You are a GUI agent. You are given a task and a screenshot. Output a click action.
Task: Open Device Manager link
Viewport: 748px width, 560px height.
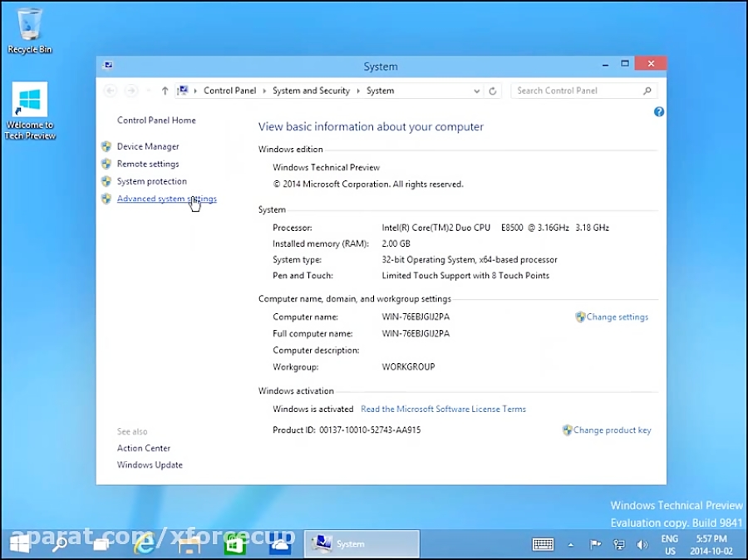tap(148, 146)
